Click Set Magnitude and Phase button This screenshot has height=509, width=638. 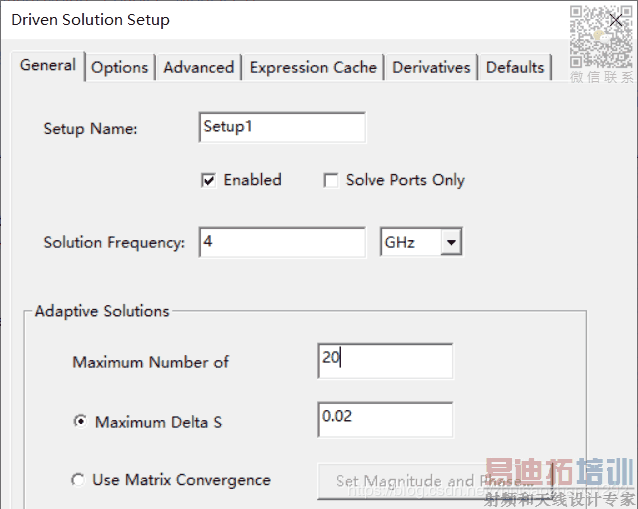(x=434, y=481)
